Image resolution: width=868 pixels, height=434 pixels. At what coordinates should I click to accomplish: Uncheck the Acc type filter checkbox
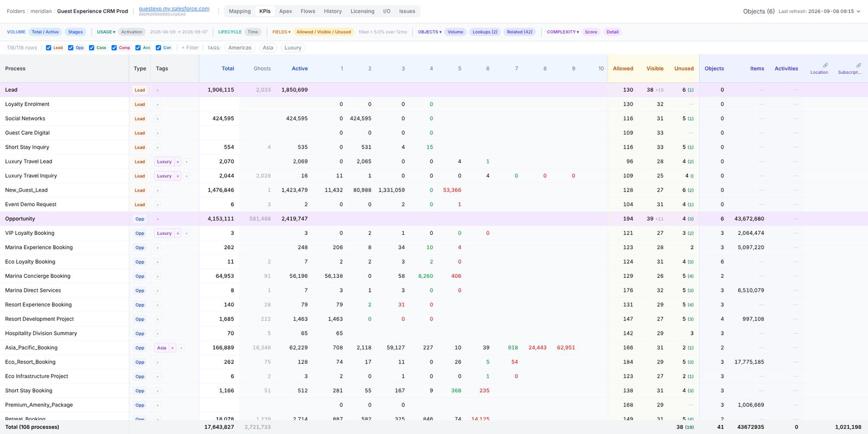coord(138,48)
